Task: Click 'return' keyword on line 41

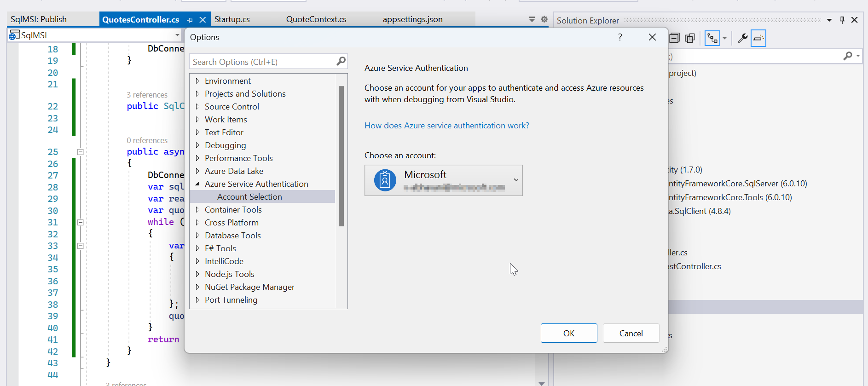Action: tap(163, 339)
